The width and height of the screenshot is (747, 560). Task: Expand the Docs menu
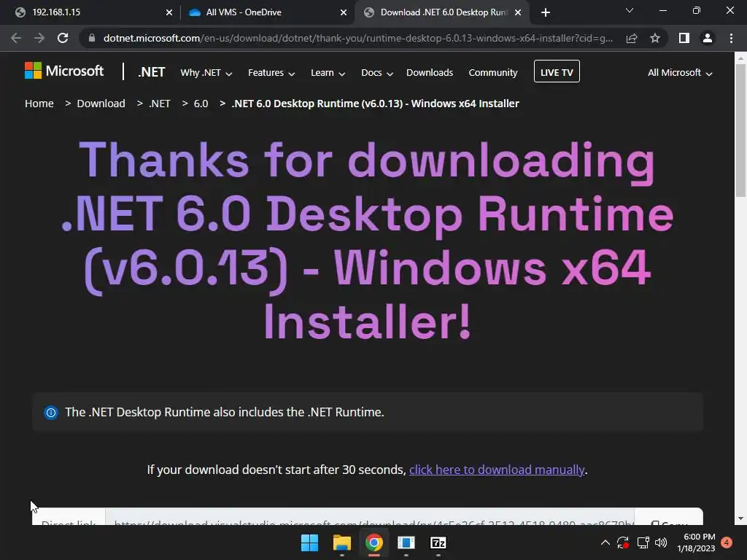[377, 73]
